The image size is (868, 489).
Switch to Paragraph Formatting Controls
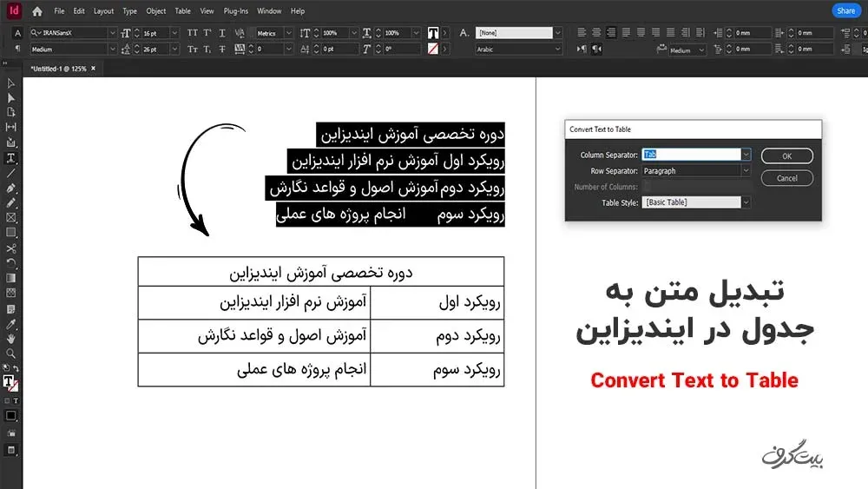pyautogui.click(x=17, y=50)
